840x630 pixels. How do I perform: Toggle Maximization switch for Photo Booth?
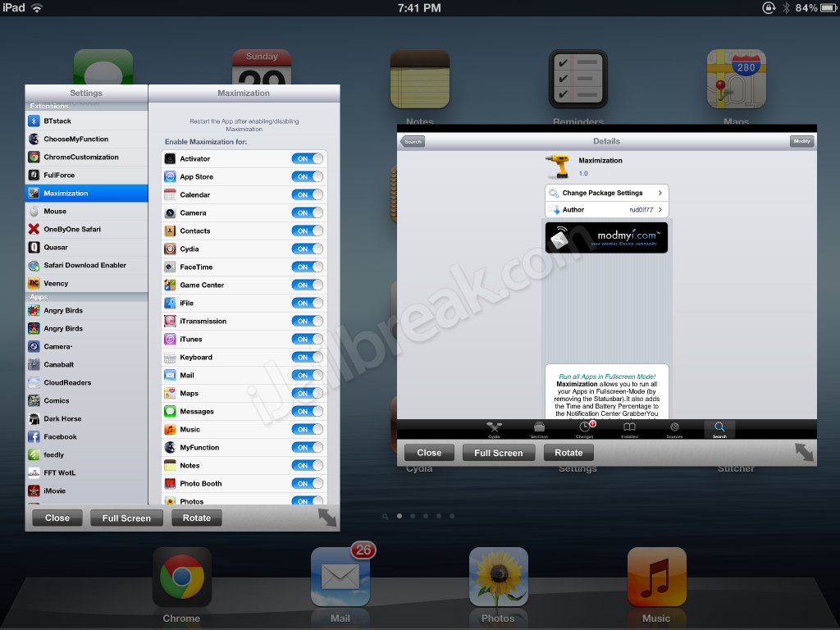(x=307, y=483)
